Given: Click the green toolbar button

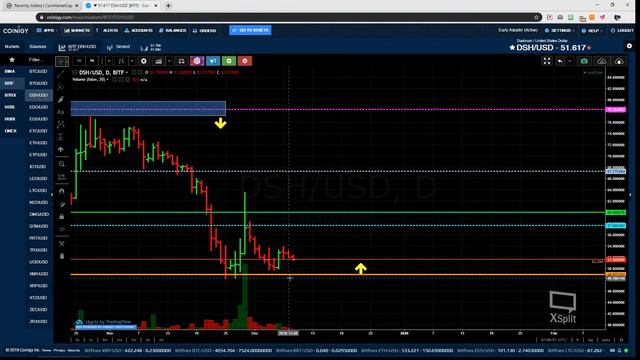Looking at the screenshot, I should [x=229, y=61].
